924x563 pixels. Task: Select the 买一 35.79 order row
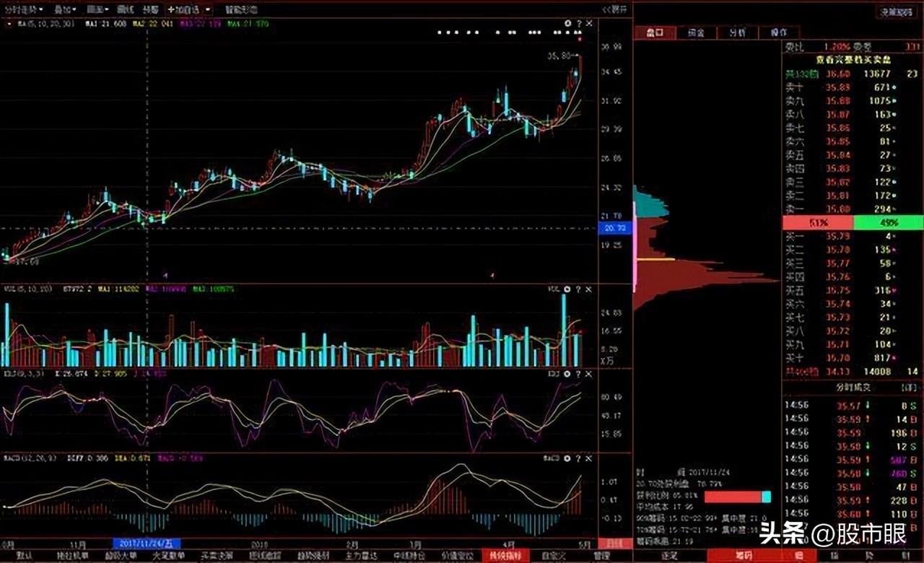[x=853, y=236]
